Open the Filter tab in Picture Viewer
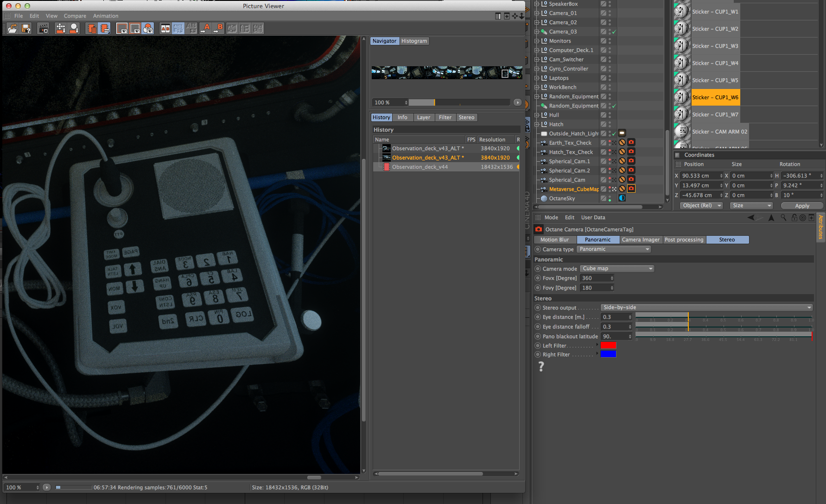This screenshot has width=826, height=504. 445,118
